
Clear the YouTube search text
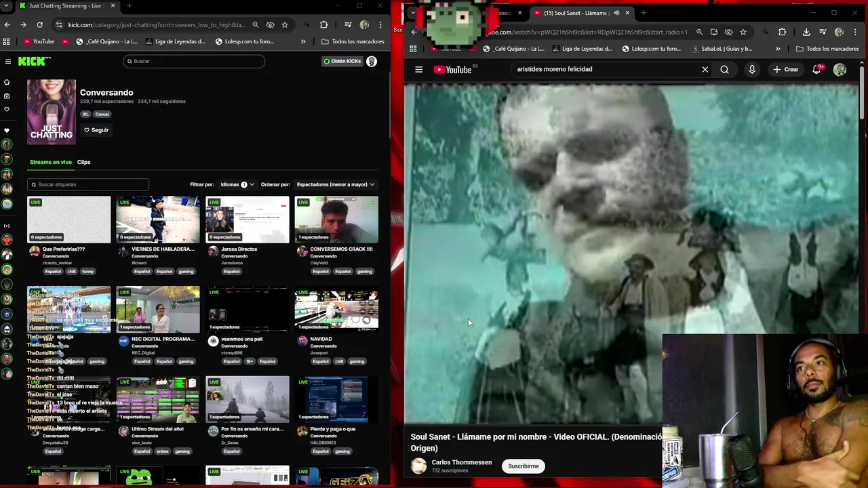pyautogui.click(x=705, y=69)
